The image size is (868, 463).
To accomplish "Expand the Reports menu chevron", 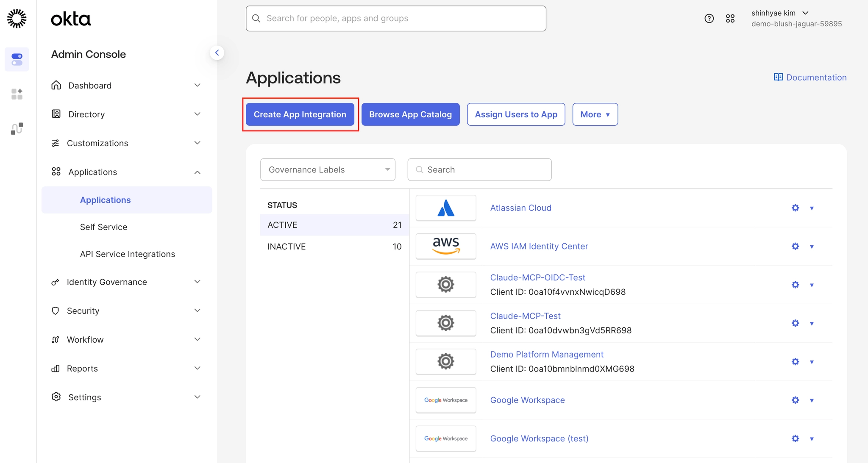I will tap(197, 368).
